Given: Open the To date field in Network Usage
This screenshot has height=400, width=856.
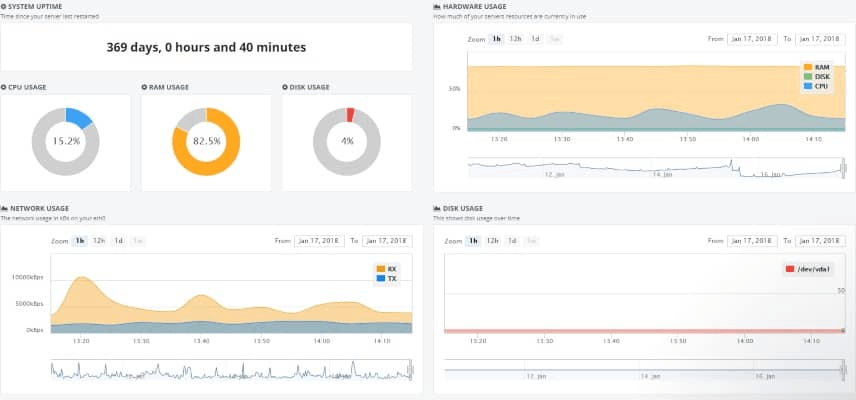Looking at the screenshot, I should (387, 241).
